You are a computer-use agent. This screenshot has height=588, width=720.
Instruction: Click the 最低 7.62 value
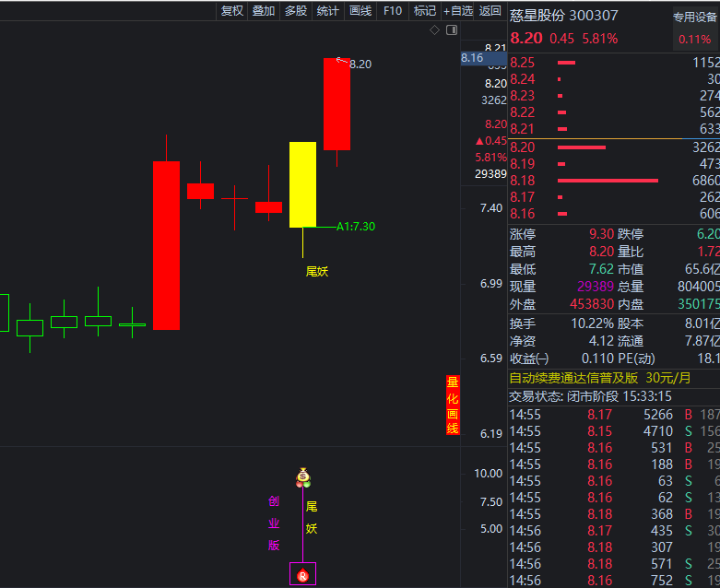[601, 269]
